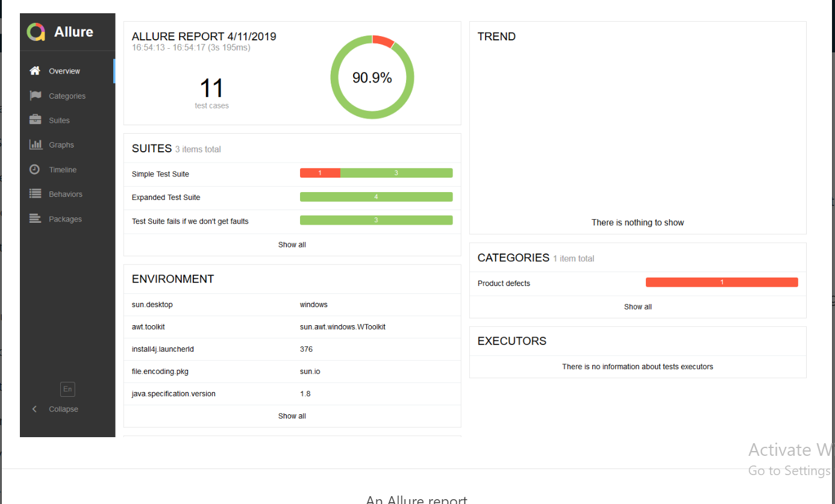Open the Expanded Test Suite row
The width and height of the screenshot is (835, 504).
292,198
